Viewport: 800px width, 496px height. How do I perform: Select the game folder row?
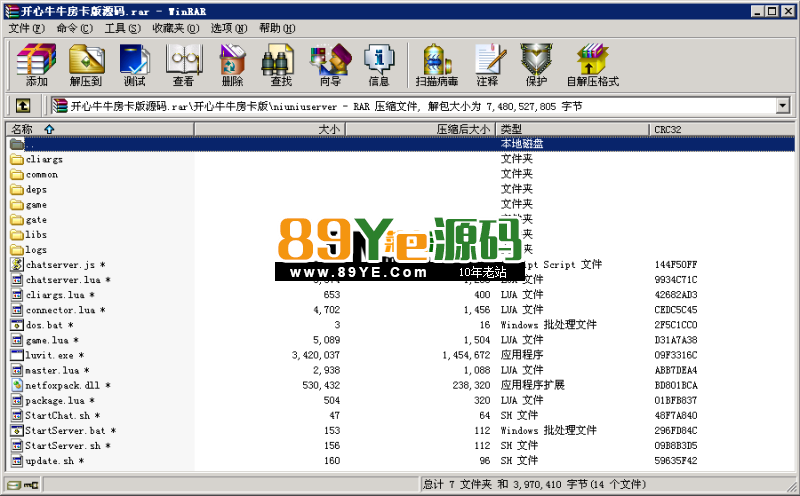[401, 204]
